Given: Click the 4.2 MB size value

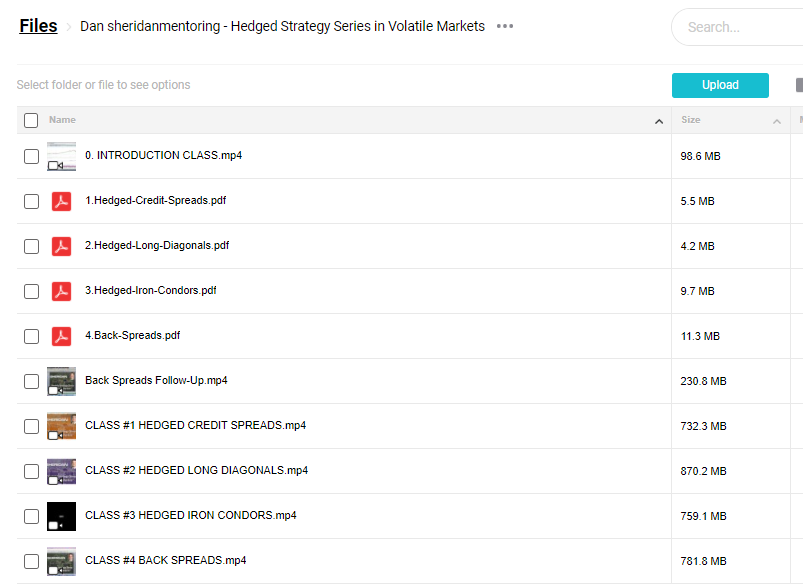Looking at the screenshot, I should (697, 246).
